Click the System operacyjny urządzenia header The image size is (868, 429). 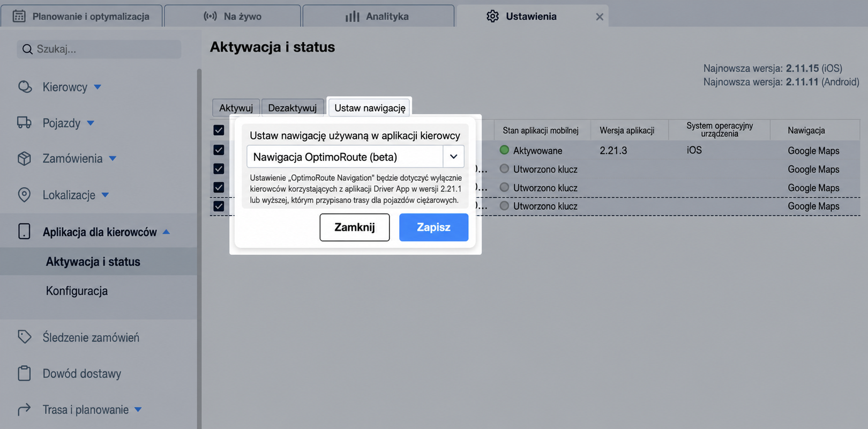pyautogui.click(x=720, y=129)
